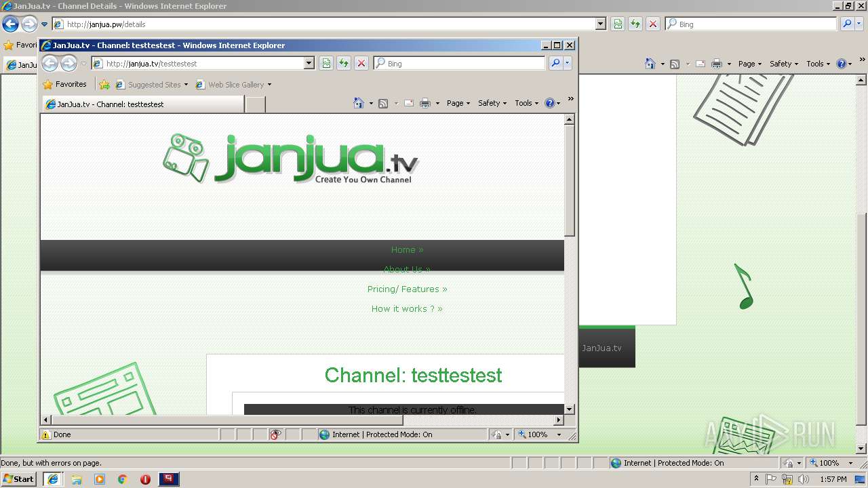This screenshot has height=488, width=868.
Task: Open Safety menu in background window
Action: (784, 64)
